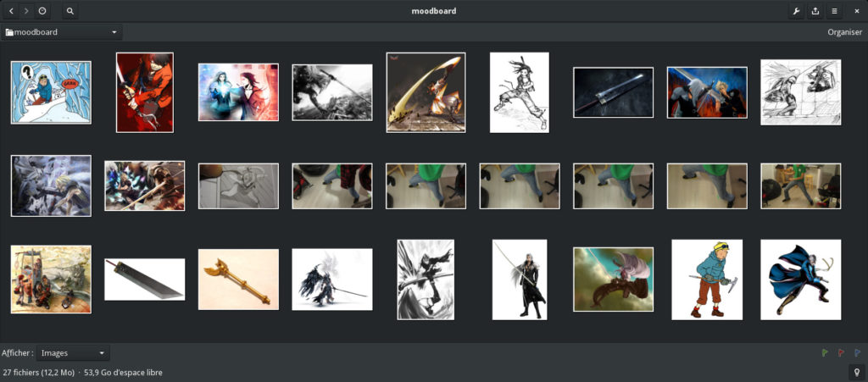This screenshot has width=868, height=382.
Task: Select the boy in blue parka thumbnail
Action: pos(707,280)
